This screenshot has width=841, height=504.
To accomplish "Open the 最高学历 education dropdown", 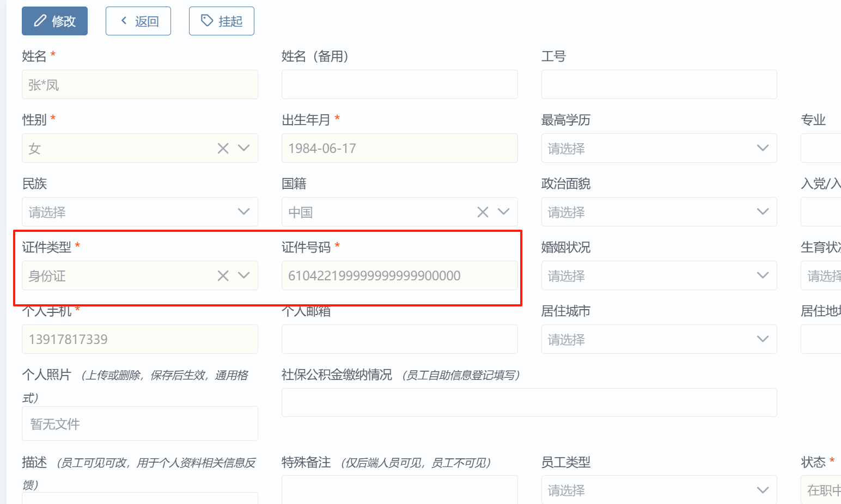I will [x=659, y=149].
